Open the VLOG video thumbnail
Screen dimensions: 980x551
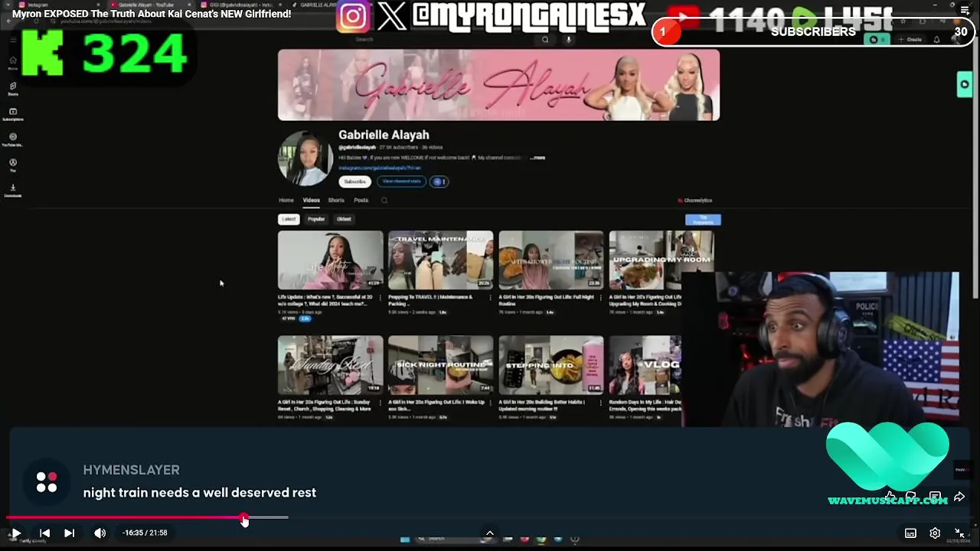[645, 365]
